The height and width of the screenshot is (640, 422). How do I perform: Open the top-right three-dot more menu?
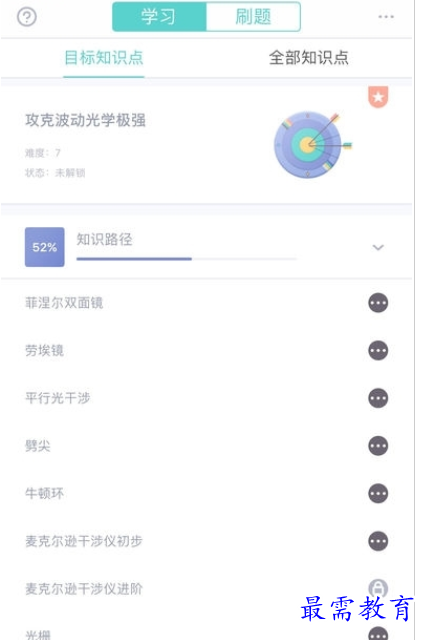(x=386, y=17)
